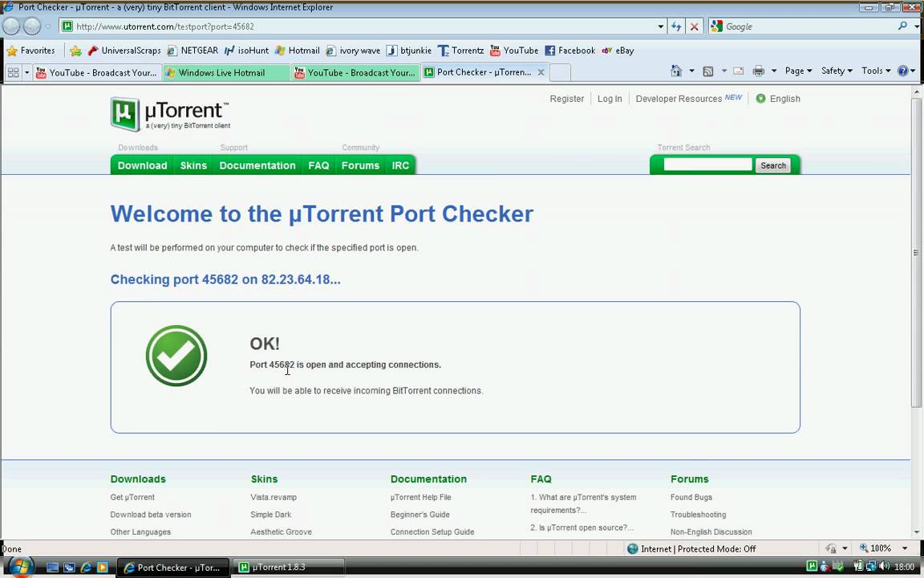
Task: Open the eBay favorites bar shortcut
Action: (x=618, y=51)
